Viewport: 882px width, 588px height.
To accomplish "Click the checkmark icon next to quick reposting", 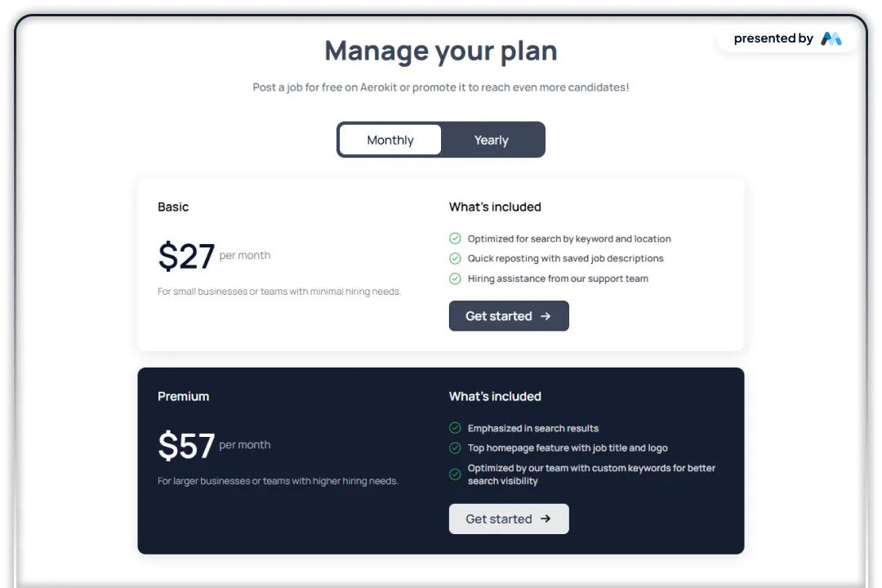I will (455, 258).
